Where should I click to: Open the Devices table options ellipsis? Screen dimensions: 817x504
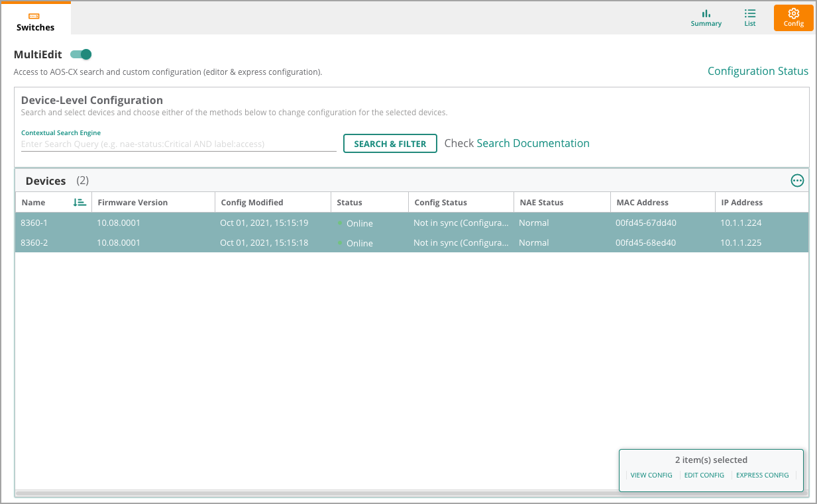pyautogui.click(x=797, y=181)
